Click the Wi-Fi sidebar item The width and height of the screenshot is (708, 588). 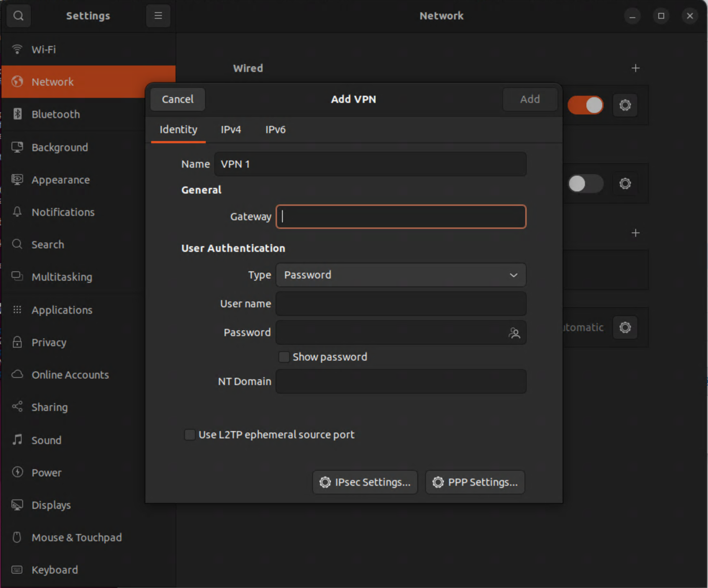44,50
